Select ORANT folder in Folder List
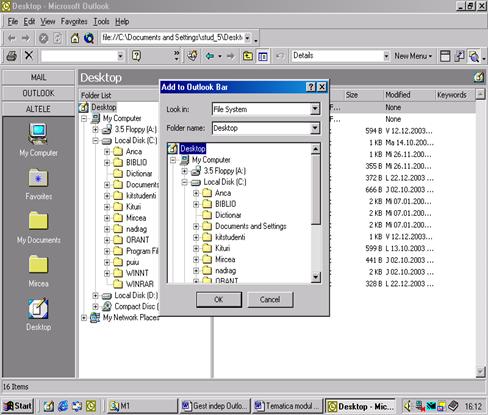Viewport: 488px width, 415px height. 137,240
